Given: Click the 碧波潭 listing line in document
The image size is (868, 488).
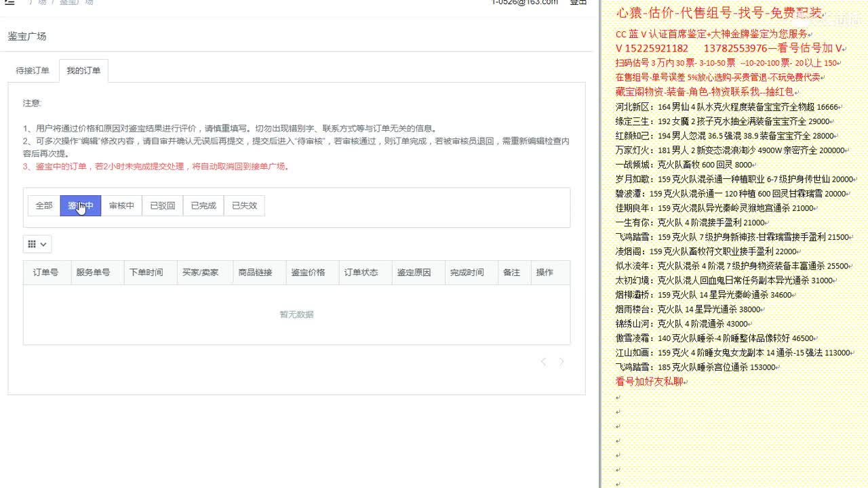Looking at the screenshot, I should 733,194.
